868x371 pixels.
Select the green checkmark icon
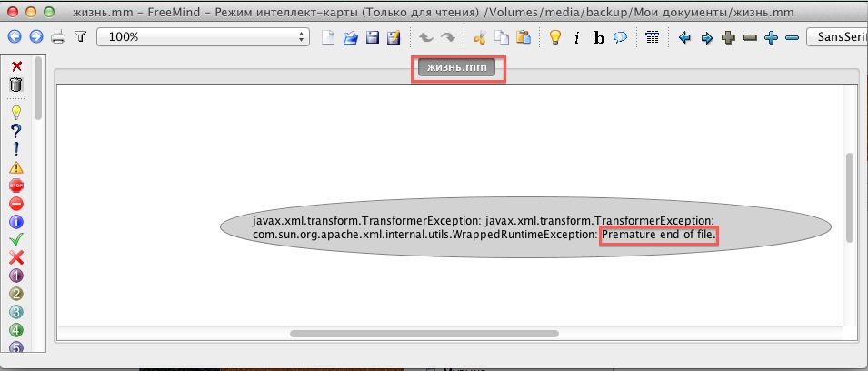(x=15, y=239)
